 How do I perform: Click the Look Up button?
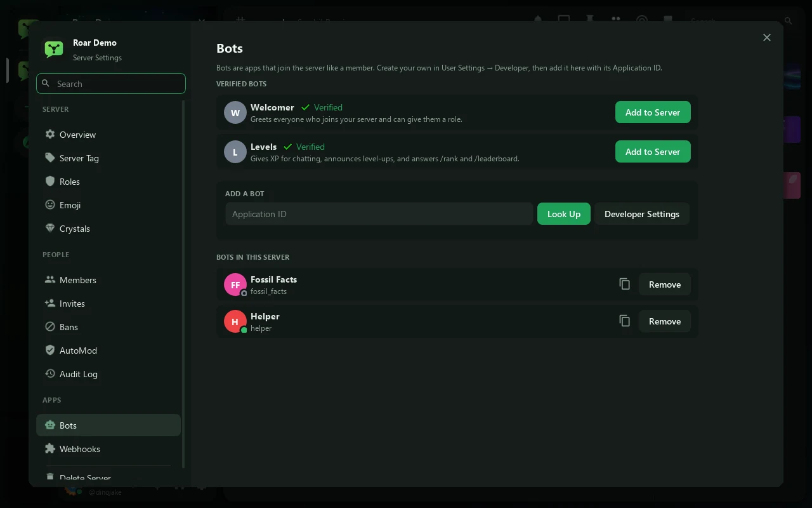[564, 214]
